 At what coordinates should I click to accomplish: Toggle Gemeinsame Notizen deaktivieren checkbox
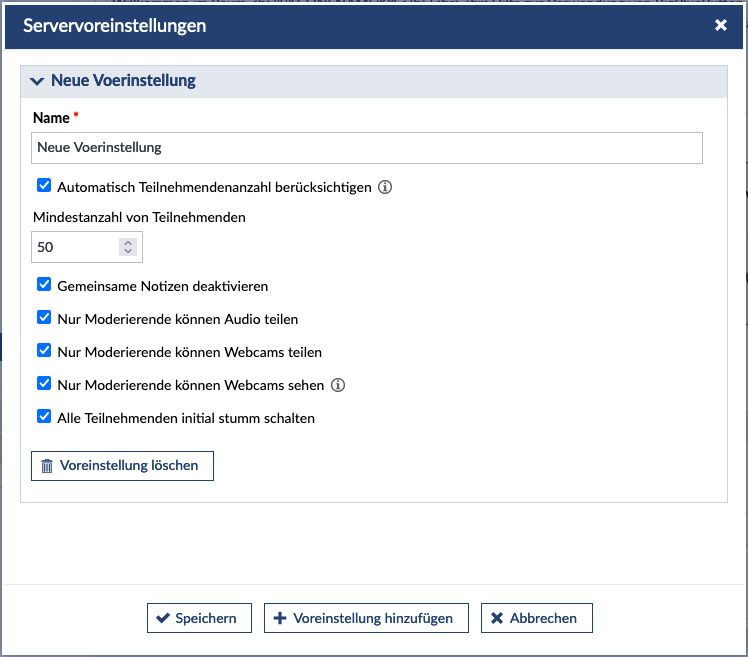pos(44,285)
